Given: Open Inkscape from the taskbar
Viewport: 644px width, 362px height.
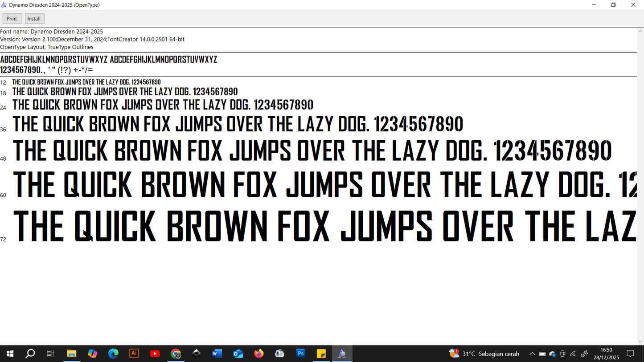Looking at the screenshot, I should (197, 354).
